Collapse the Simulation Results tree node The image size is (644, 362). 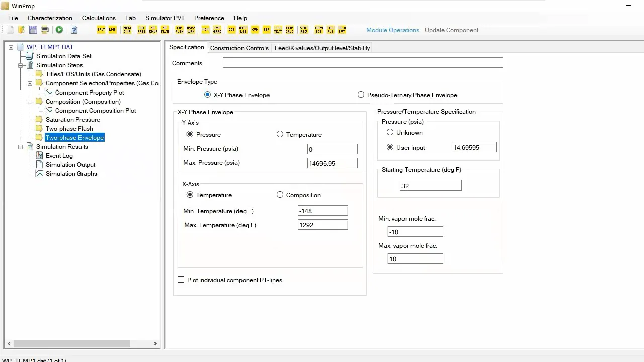tap(21, 147)
